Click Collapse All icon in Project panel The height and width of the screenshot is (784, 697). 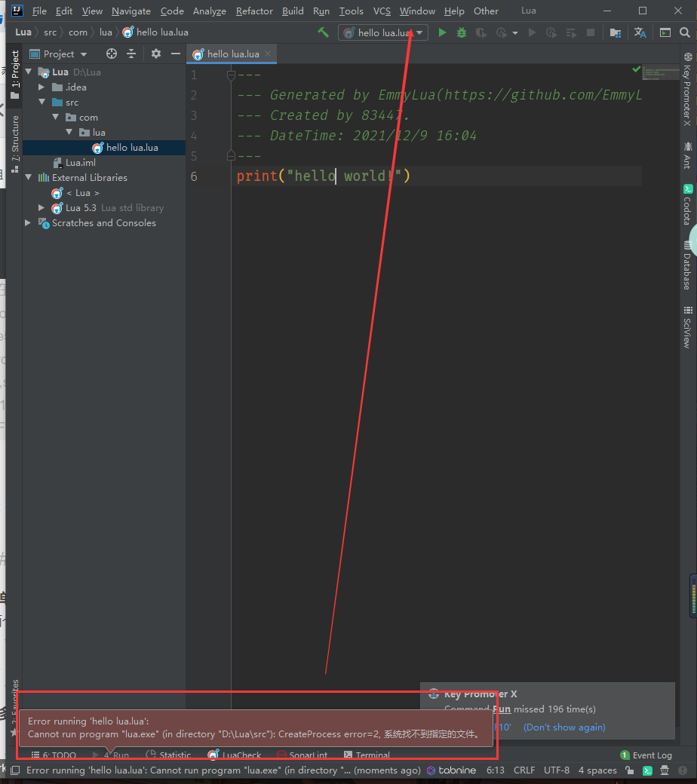[x=131, y=54]
